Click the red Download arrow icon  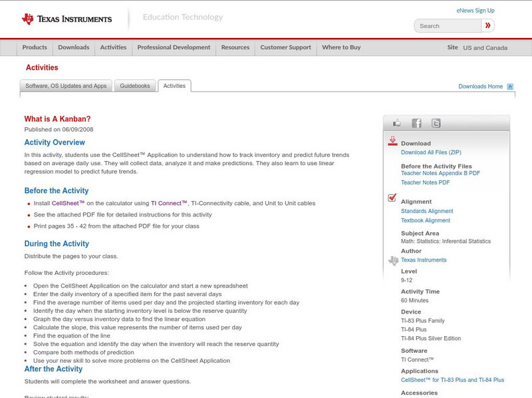coord(392,141)
